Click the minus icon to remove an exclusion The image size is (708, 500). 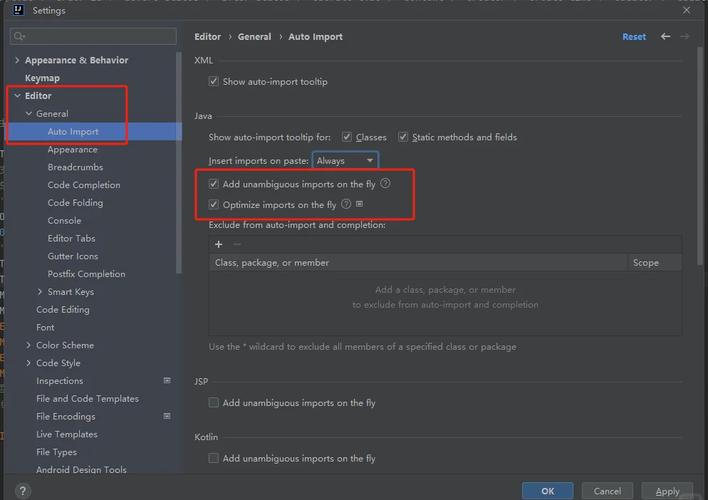pos(237,244)
